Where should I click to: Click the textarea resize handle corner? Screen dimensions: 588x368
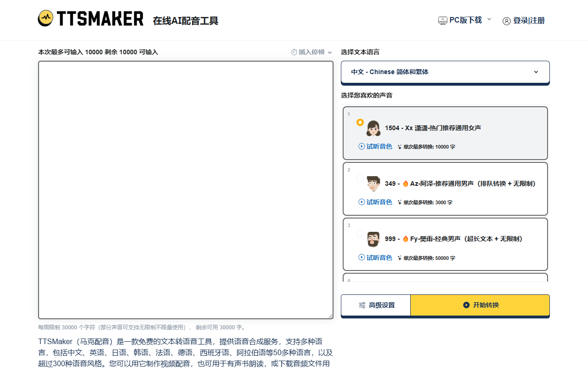tap(330, 316)
